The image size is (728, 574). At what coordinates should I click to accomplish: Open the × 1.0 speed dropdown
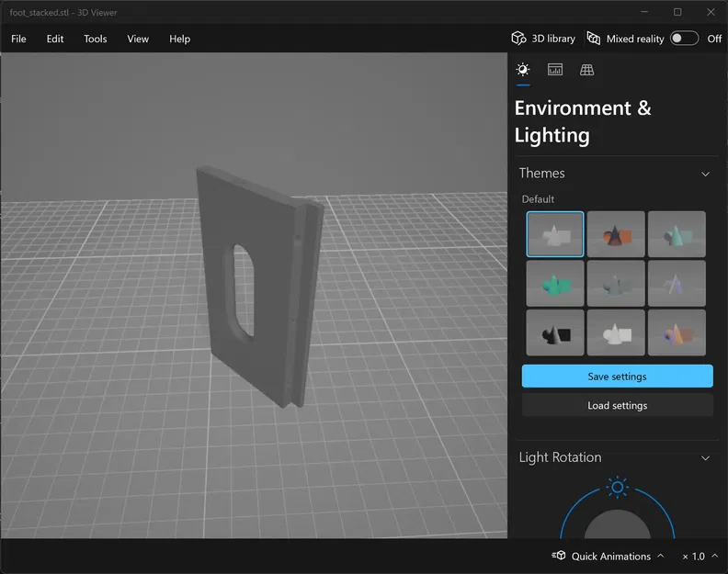pyautogui.click(x=700, y=556)
